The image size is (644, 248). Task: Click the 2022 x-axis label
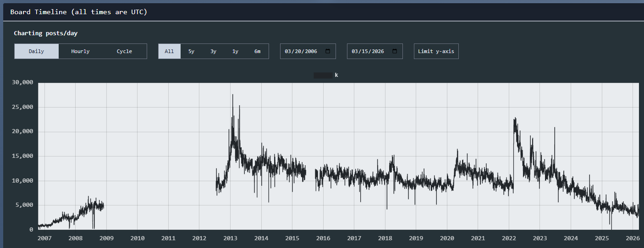pos(509,238)
